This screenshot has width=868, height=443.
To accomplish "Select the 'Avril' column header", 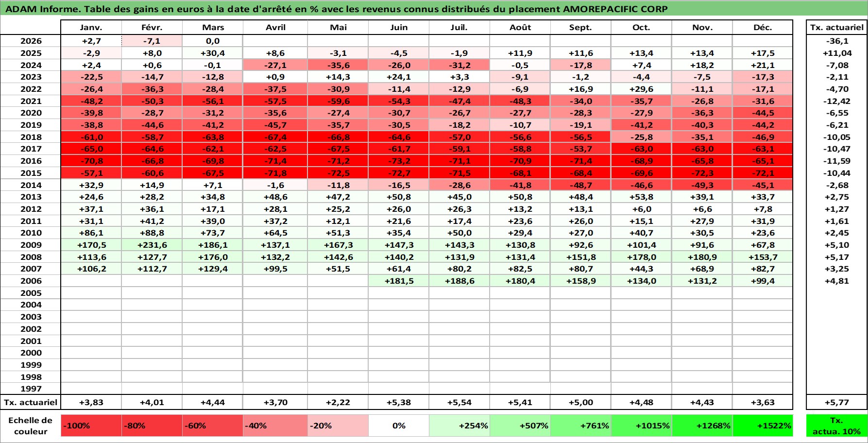I will 275,28.
